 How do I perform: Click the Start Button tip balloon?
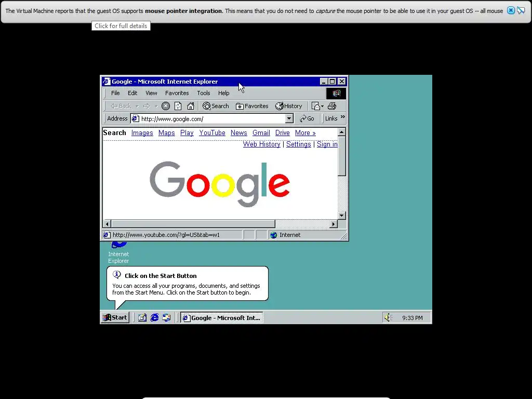coord(187,284)
